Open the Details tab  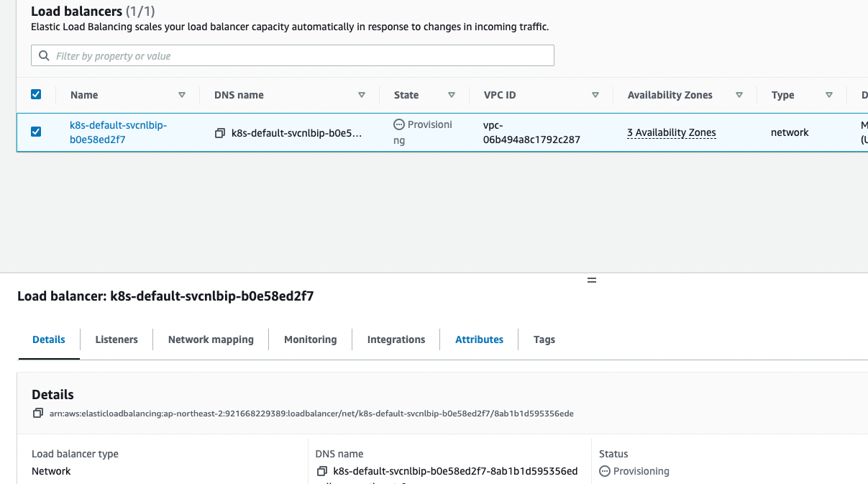[49, 339]
